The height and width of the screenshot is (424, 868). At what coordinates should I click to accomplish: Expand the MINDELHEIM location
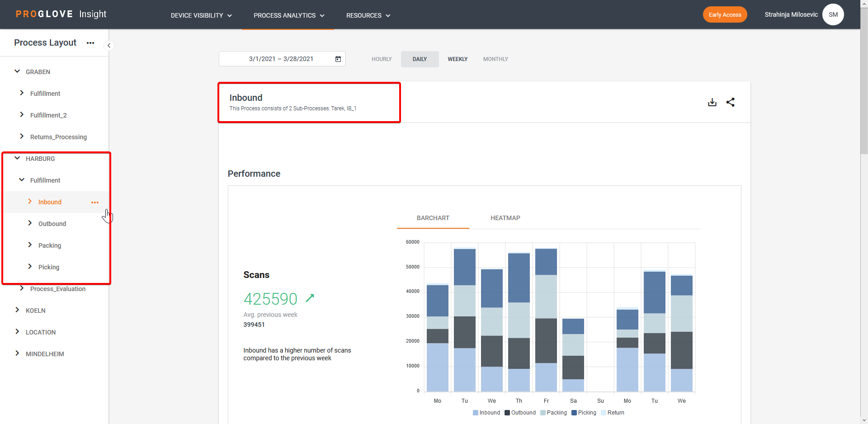tap(17, 353)
